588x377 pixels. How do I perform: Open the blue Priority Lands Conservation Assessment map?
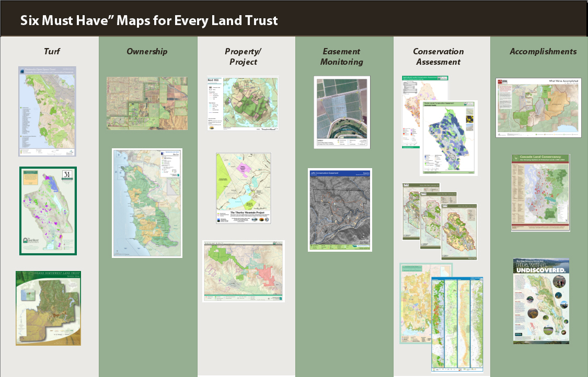click(449, 137)
